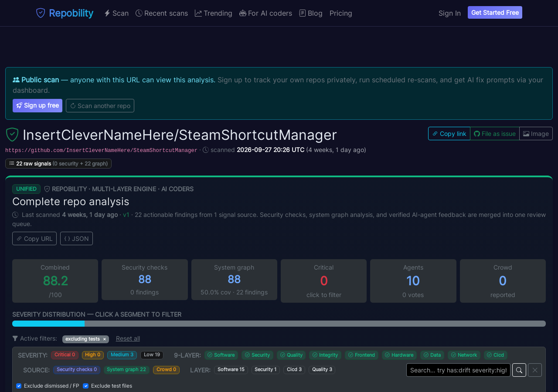Viewport: 558px width, 392px height.
Task: Uncheck Exclude test files checkbox
Action: [x=85, y=386]
